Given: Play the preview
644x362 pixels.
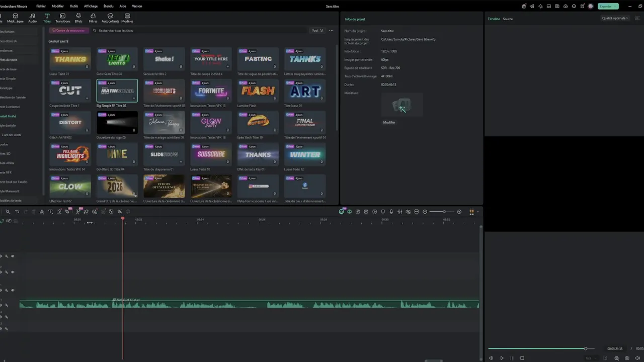Looking at the screenshot, I should tap(502, 358).
